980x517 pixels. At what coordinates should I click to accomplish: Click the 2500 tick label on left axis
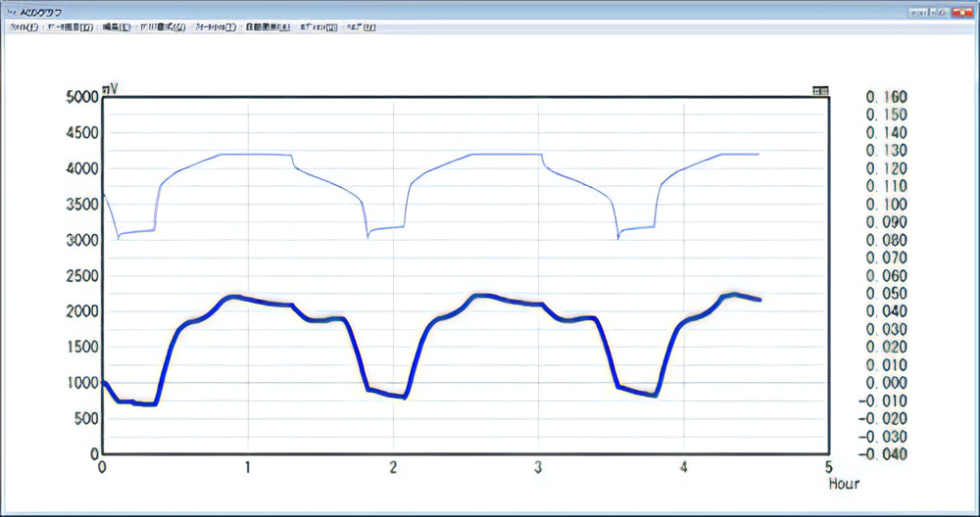point(82,276)
